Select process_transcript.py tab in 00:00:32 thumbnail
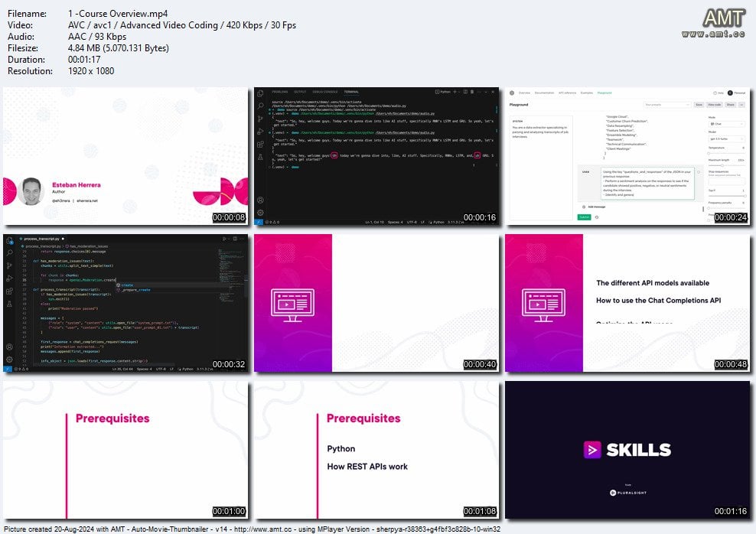This screenshot has width=756, height=534. point(41,239)
